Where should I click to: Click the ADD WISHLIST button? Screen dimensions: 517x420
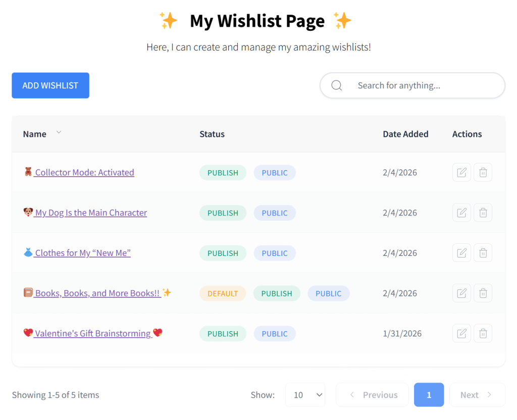(50, 85)
